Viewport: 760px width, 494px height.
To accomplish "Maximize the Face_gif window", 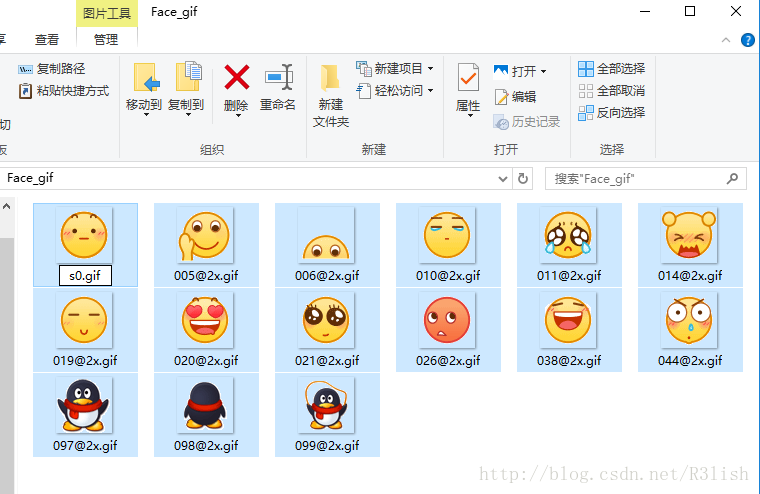I will click(690, 11).
